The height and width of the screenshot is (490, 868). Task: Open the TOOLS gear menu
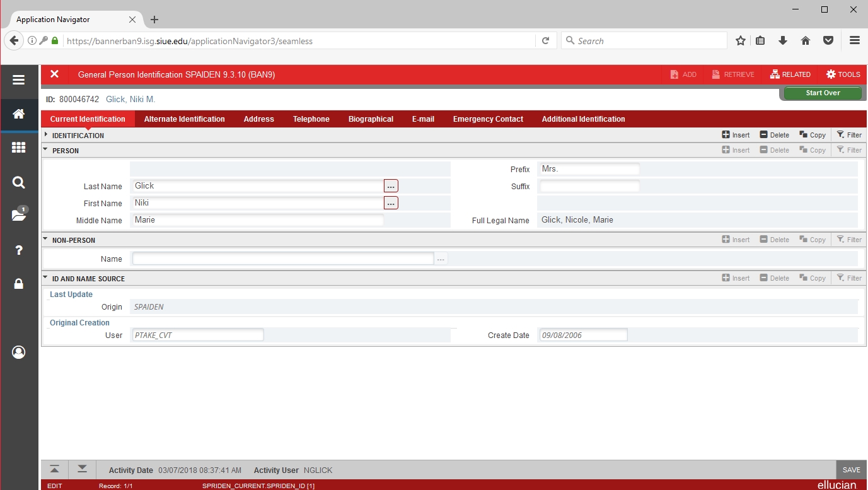843,74
